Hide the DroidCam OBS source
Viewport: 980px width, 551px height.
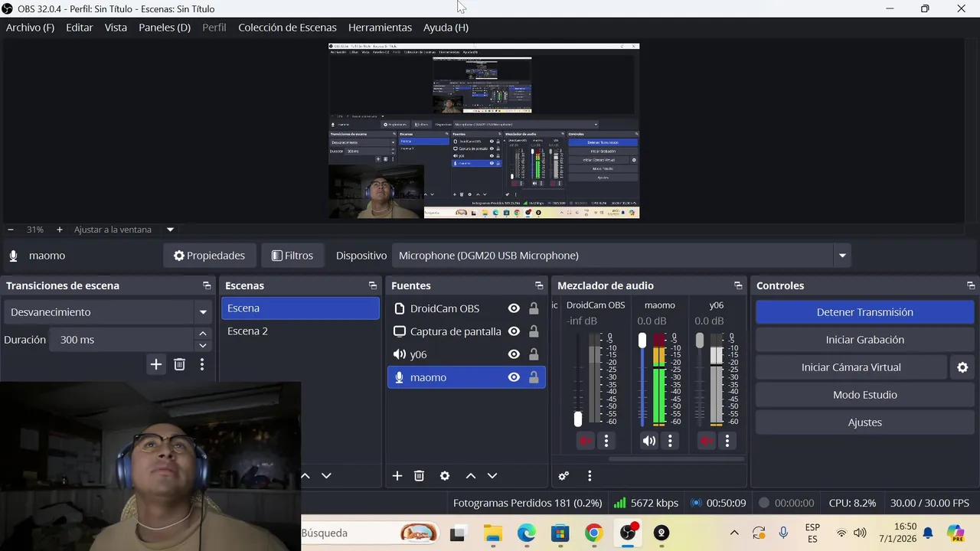tap(514, 308)
